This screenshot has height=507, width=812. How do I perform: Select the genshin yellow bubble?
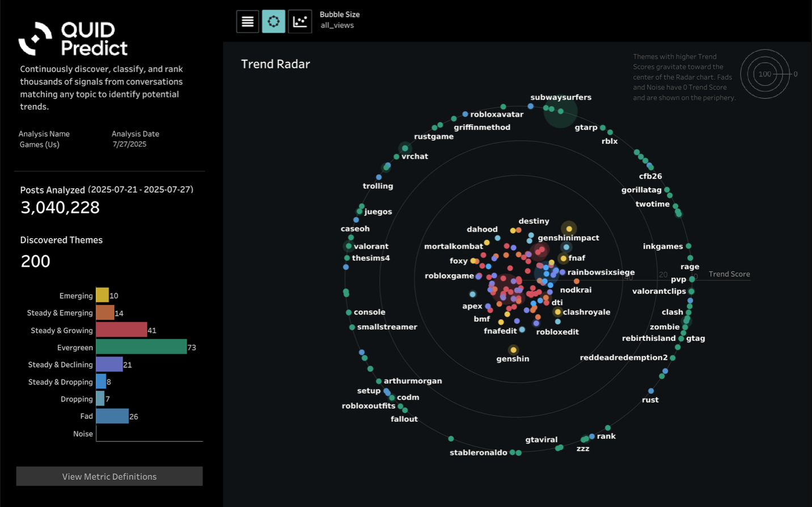coord(513,350)
